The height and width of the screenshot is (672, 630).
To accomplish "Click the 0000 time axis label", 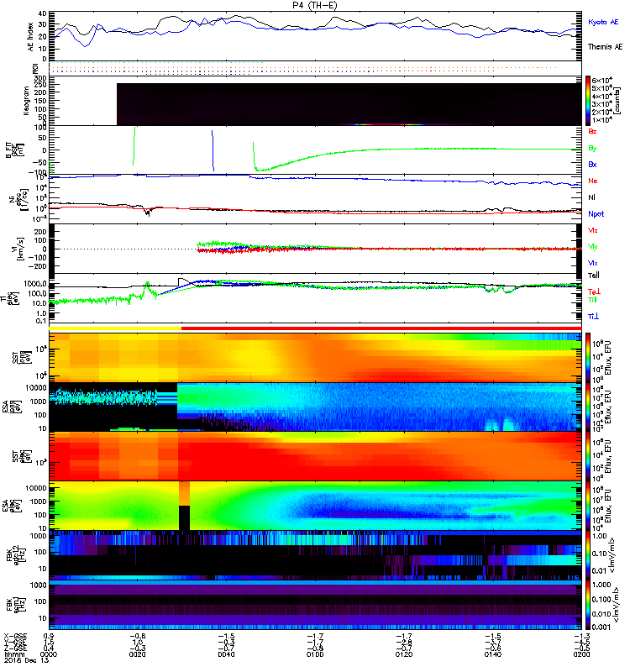I will pos(49,654).
